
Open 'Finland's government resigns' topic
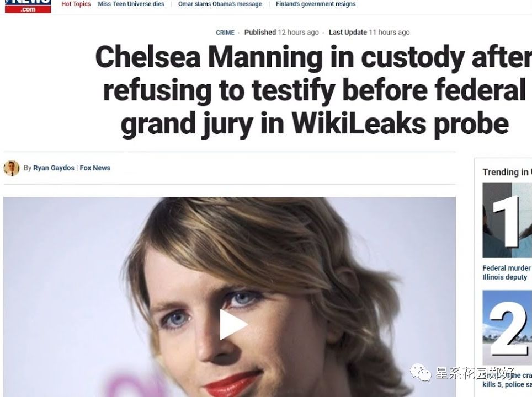pos(316,4)
